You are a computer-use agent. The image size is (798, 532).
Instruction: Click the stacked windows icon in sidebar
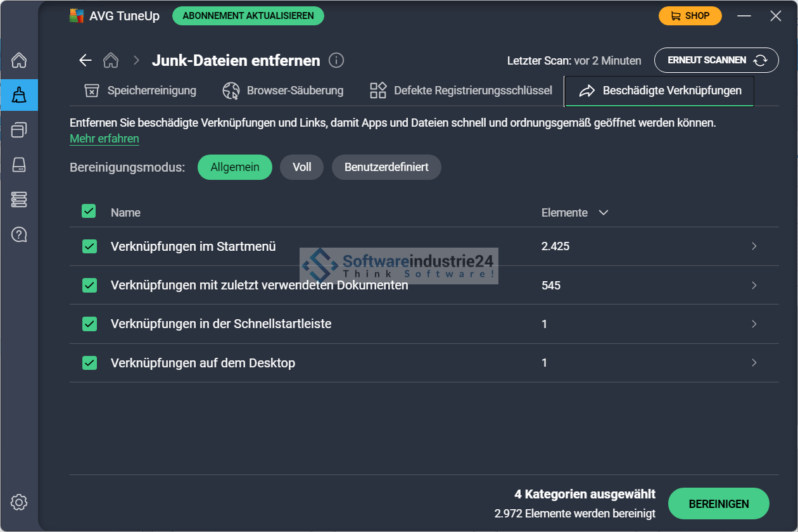19,130
